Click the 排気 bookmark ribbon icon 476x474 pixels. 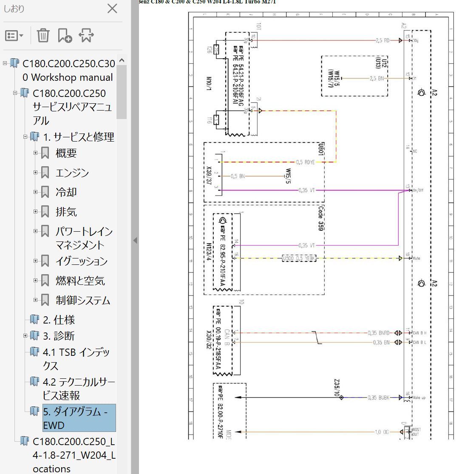coord(45,212)
